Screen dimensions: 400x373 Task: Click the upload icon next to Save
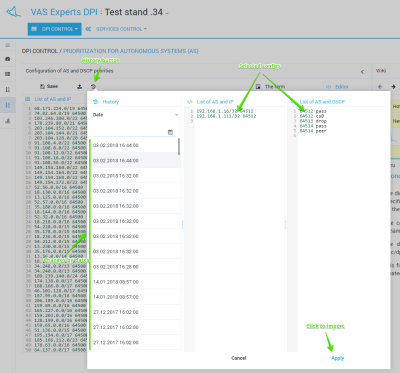tap(79, 87)
